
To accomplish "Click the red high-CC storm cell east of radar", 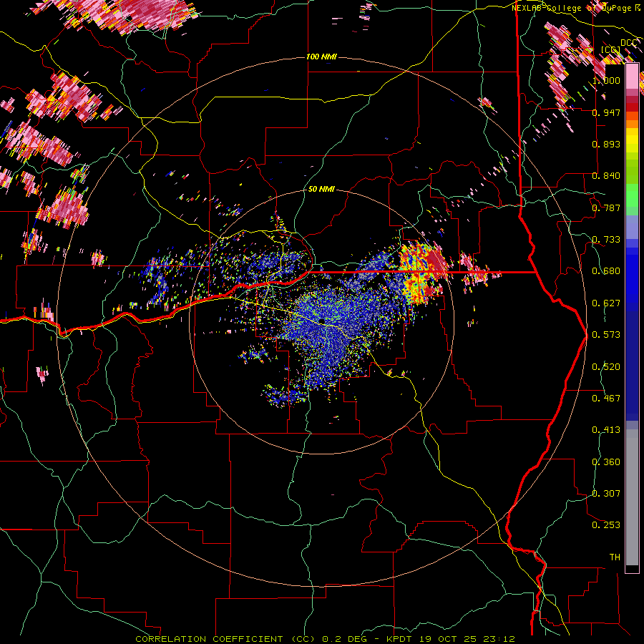I will (435, 261).
